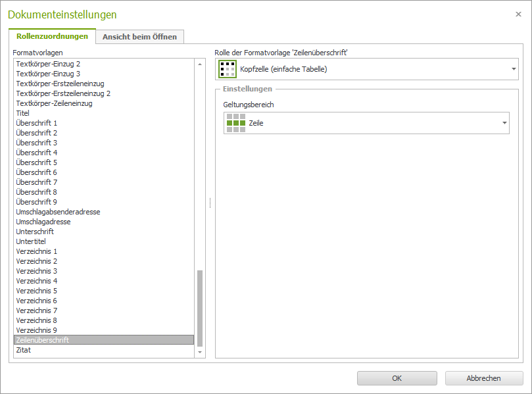Select the Rollenzuordnungen tab

coord(52,36)
